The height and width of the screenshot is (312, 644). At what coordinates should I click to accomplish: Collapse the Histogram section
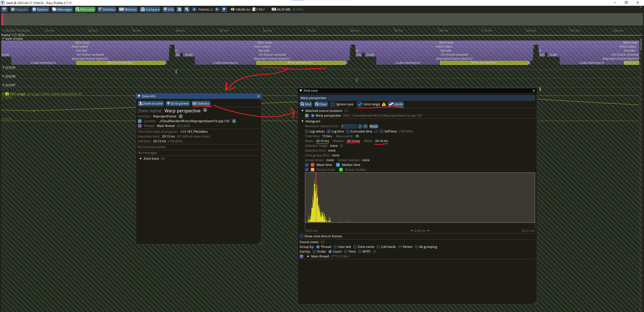pos(302,121)
